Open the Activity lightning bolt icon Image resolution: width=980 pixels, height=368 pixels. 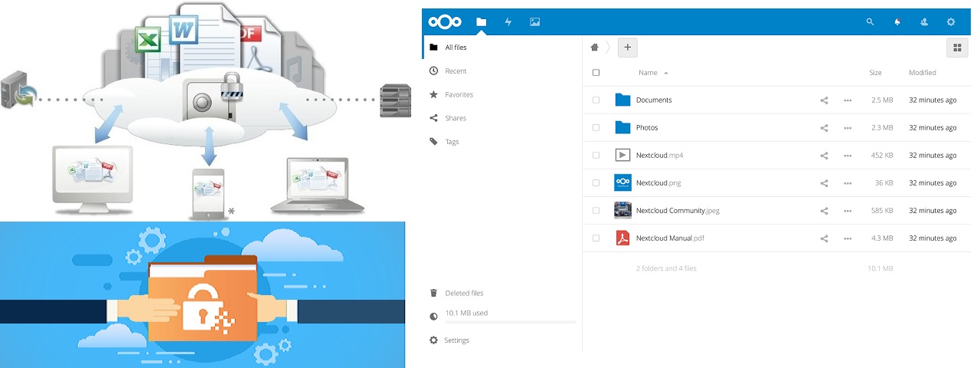pyautogui.click(x=508, y=22)
